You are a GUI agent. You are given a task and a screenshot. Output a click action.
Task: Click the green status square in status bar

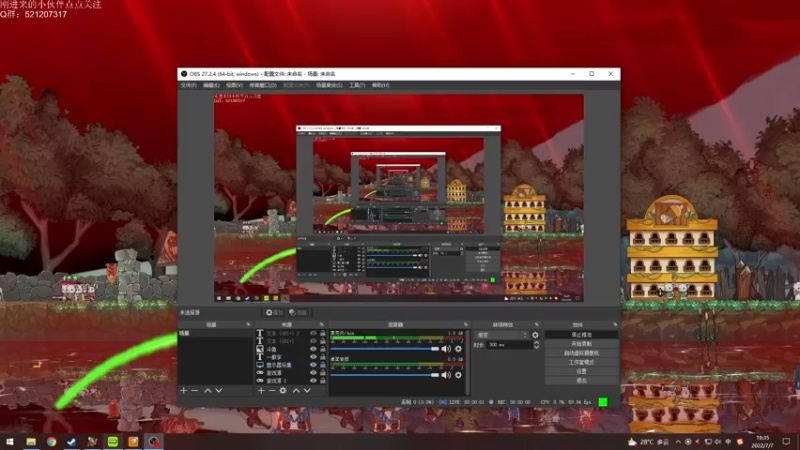603,402
